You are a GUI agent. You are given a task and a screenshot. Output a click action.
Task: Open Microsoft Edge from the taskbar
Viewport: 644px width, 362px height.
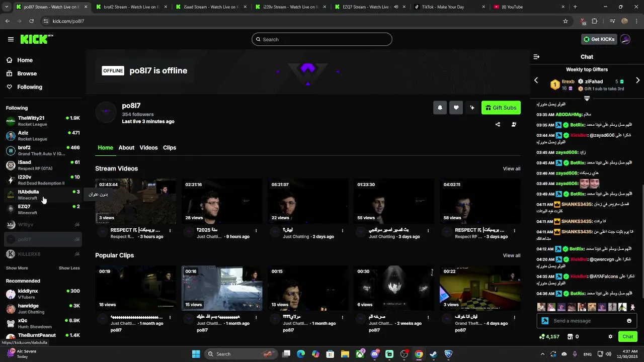[301, 354]
